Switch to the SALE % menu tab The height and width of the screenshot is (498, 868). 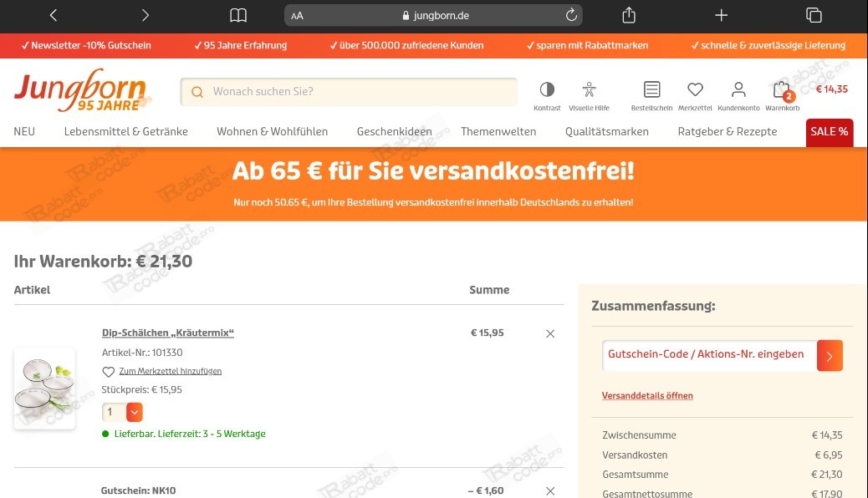(829, 132)
